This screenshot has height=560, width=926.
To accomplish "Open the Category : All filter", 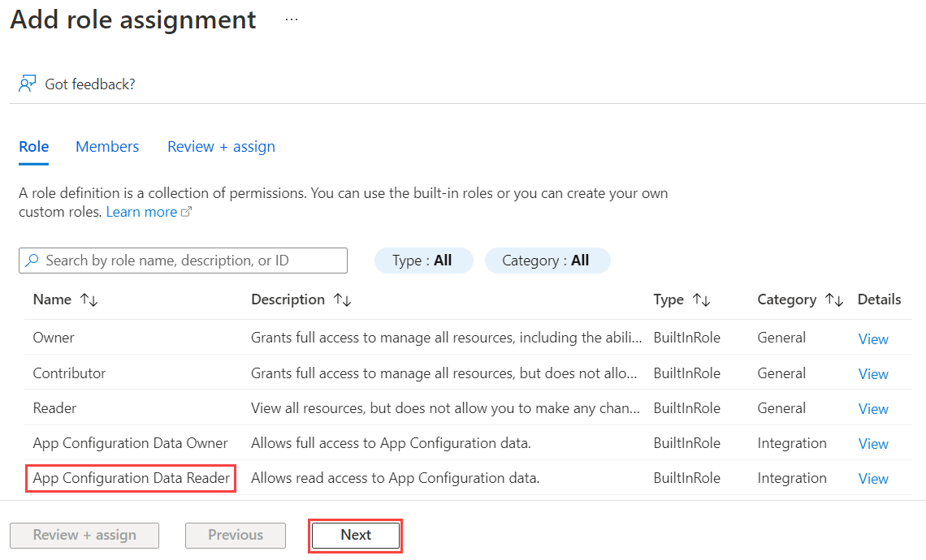I will point(547,260).
